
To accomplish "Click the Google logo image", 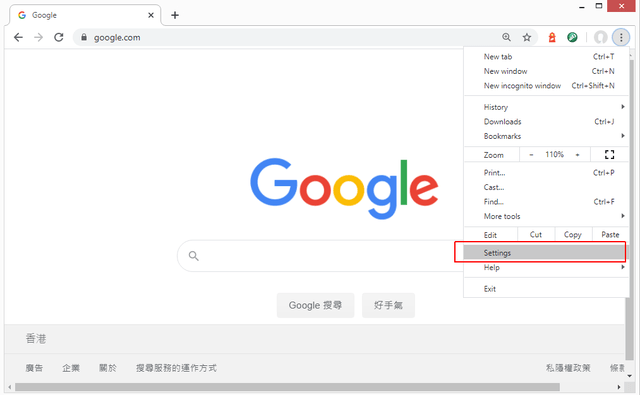I will tap(344, 189).
